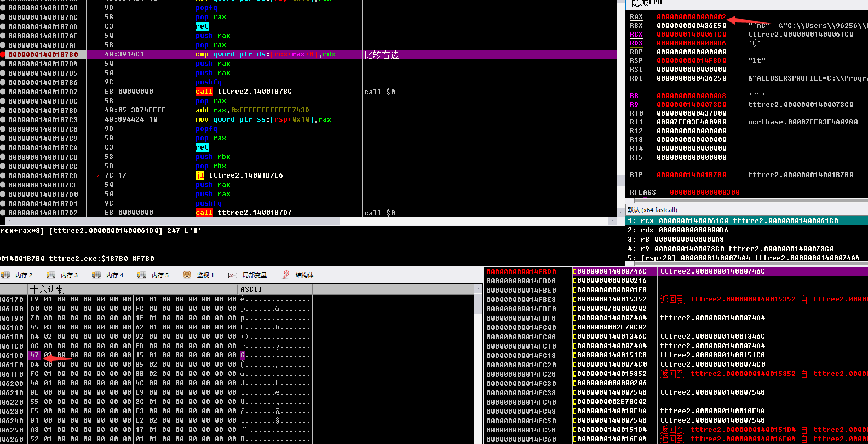This screenshot has height=444, width=868.
Task: Select the add rax,0xFFFFFFFFFFFF743D instruction
Action: click(x=252, y=110)
